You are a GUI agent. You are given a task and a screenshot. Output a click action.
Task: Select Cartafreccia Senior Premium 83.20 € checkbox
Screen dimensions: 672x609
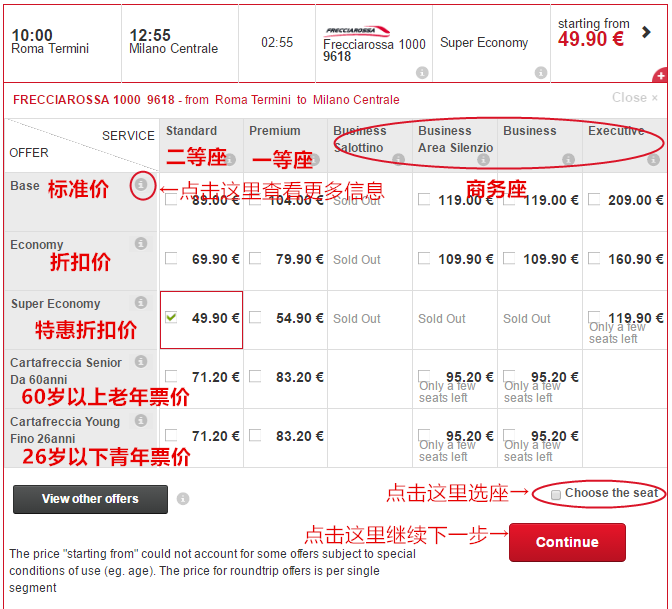255,377
